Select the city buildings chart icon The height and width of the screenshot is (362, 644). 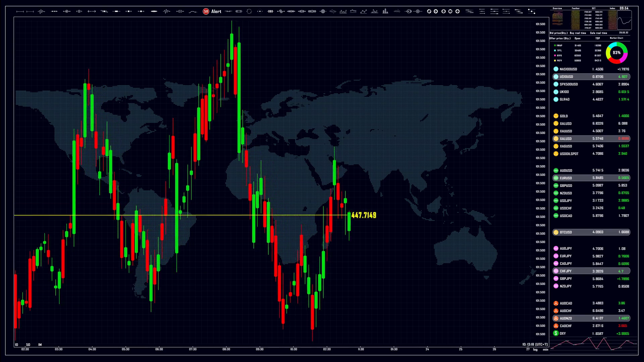click(385, 11)
